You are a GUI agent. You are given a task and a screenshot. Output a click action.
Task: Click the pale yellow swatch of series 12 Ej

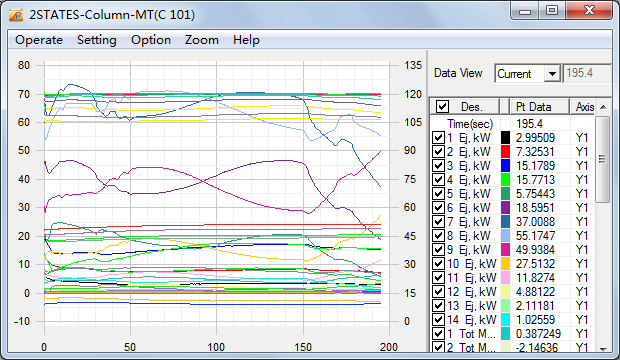click(505, 292)
